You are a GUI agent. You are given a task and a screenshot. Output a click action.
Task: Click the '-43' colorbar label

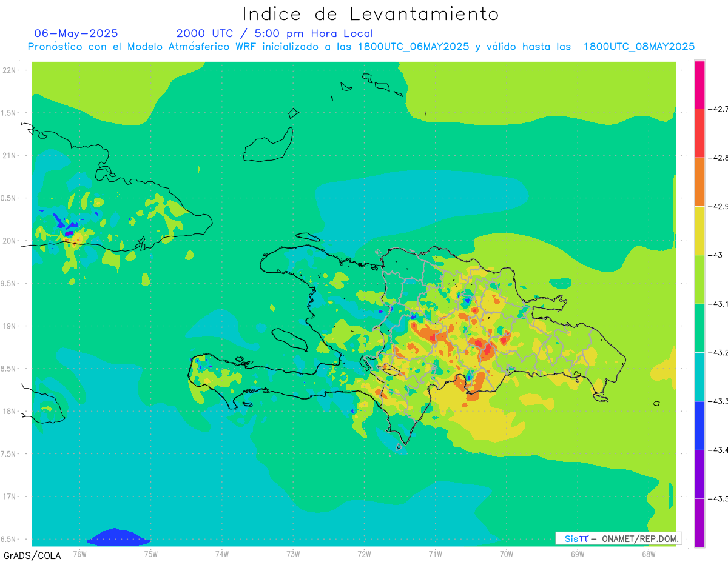715,255
